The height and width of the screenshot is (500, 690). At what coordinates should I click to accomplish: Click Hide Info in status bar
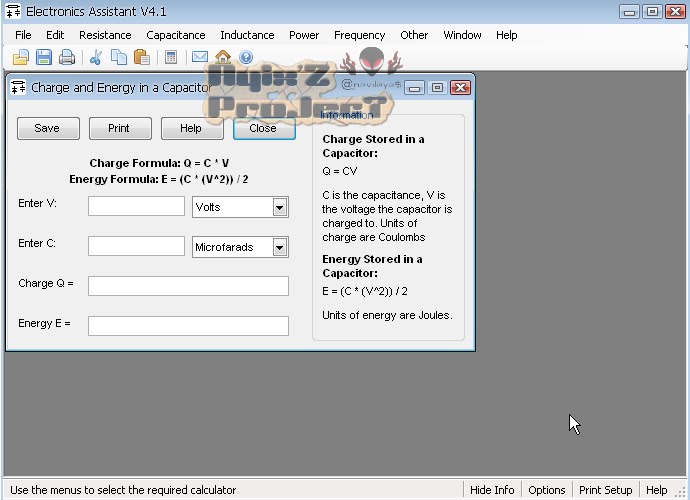(492, 490)
